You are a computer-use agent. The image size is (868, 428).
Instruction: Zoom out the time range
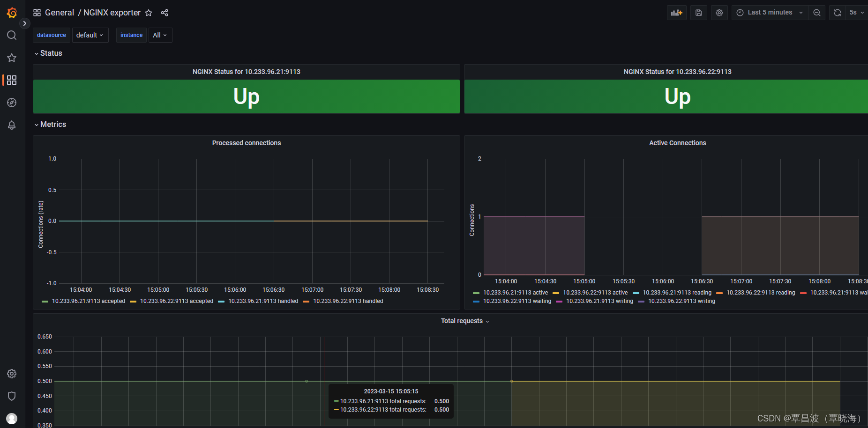(x=817, y=12)
